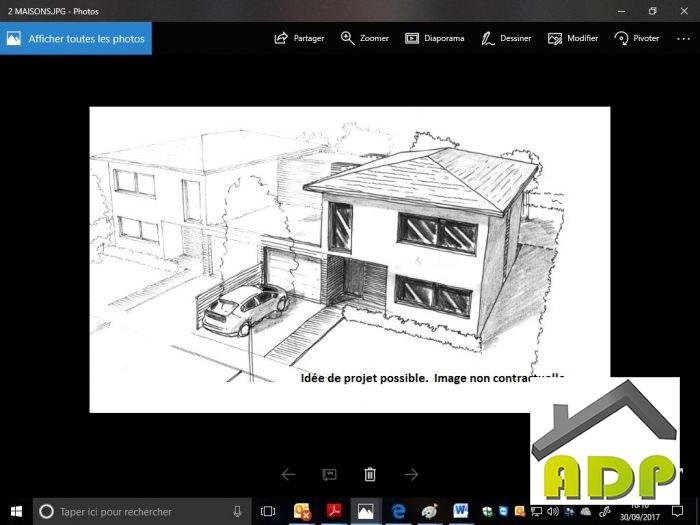Click the icon left of the trash
Image resolution: width=700 pixels, height=525 pixels.
coord(328,474)
